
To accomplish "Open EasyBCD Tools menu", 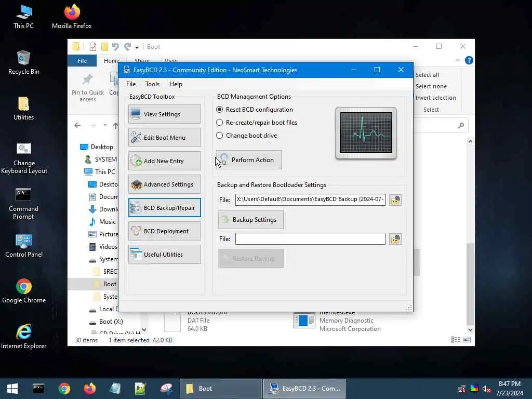I will click(x=152, y=84).
